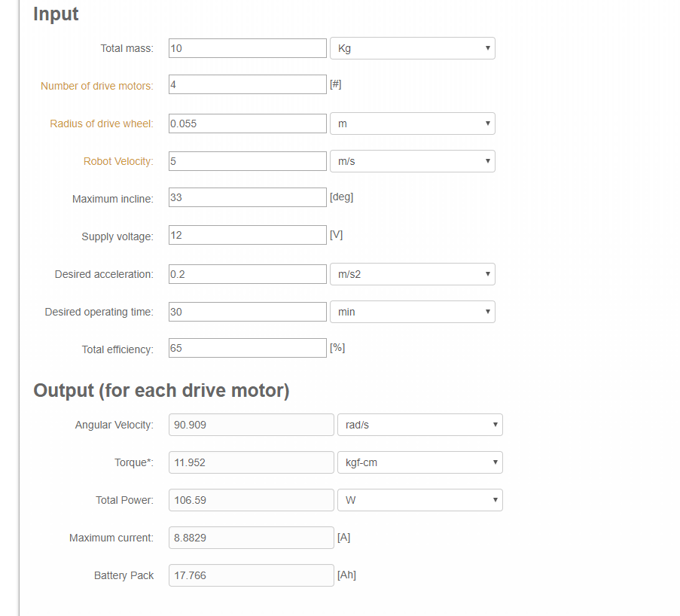Image resolution: width=680 pixels, height=616 pixels.
Task: Click the Number of drive motors field
Action: point(247,84)
